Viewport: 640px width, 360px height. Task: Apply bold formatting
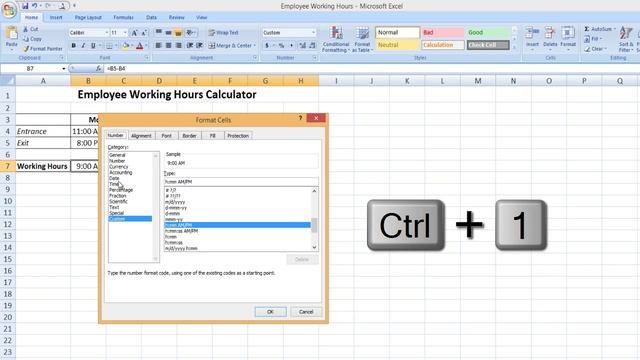[73, 46]
